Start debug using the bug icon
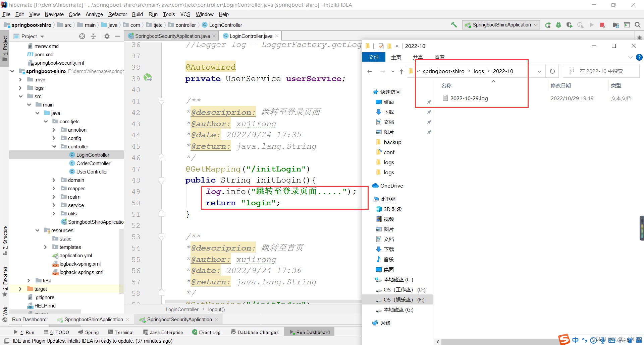Screen dimensions: 644x345 pyautogui.click(x=558, y=25)
